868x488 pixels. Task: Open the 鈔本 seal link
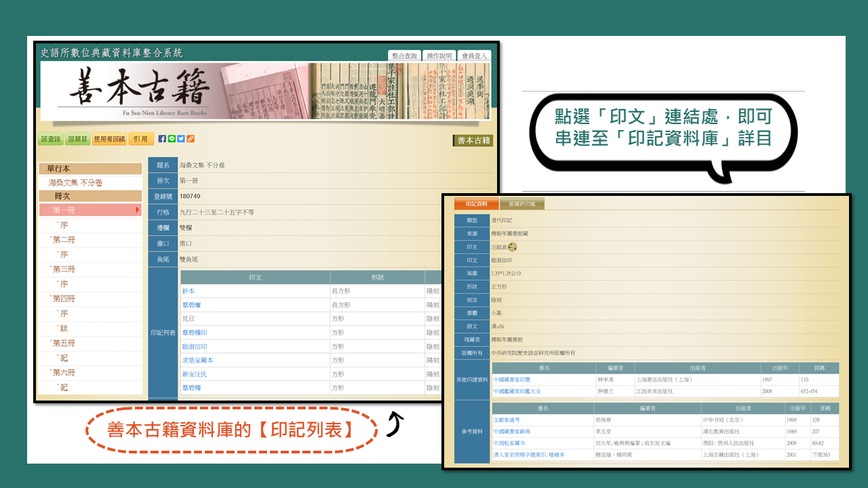click(188, 291)
